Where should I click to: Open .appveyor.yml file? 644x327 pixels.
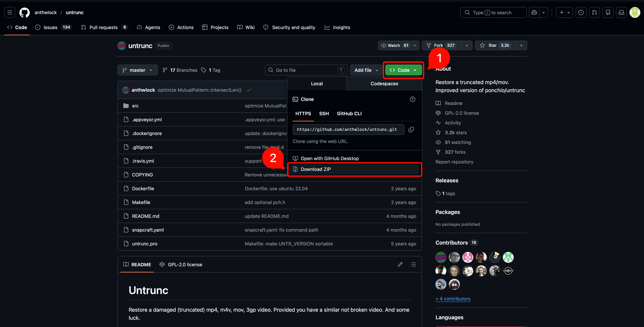pos(147,120)
